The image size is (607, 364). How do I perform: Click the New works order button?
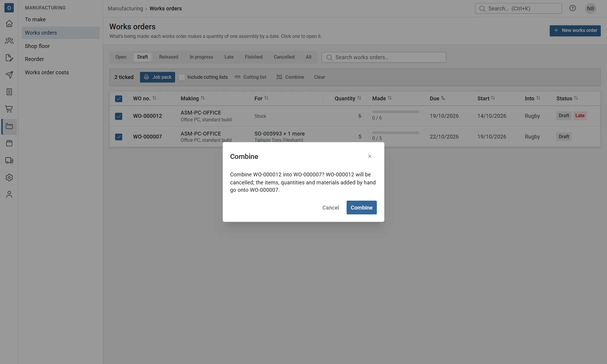tap(575, 30)
